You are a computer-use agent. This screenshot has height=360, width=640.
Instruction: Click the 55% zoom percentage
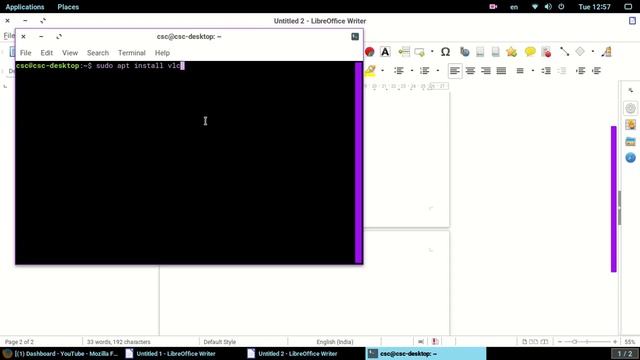pos(630,342)
